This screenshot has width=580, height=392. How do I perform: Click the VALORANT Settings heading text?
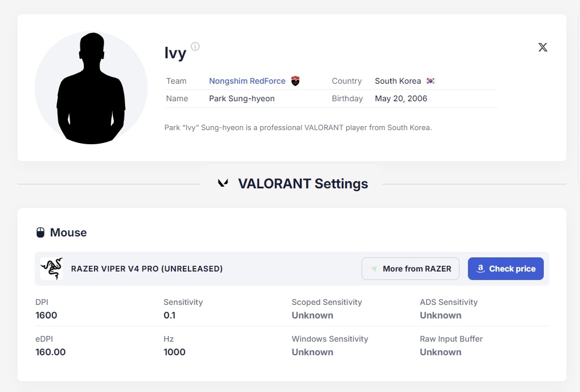click(303, 184)
